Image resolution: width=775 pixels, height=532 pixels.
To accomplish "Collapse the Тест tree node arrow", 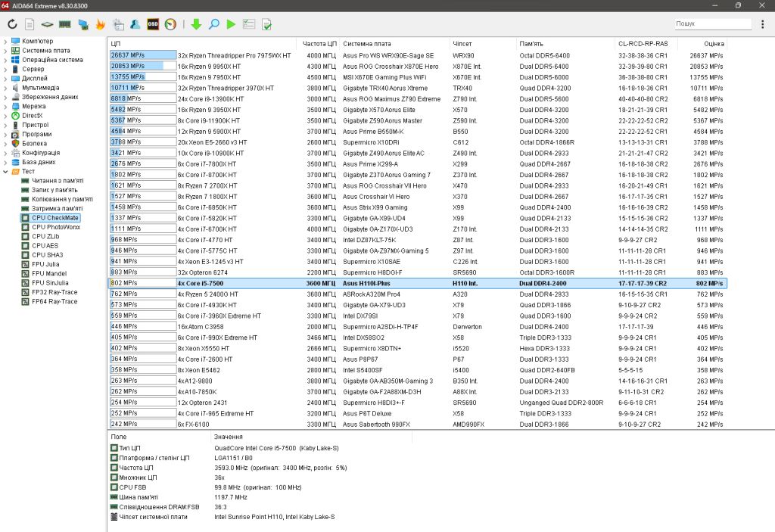I will click(x=5, y=172).
